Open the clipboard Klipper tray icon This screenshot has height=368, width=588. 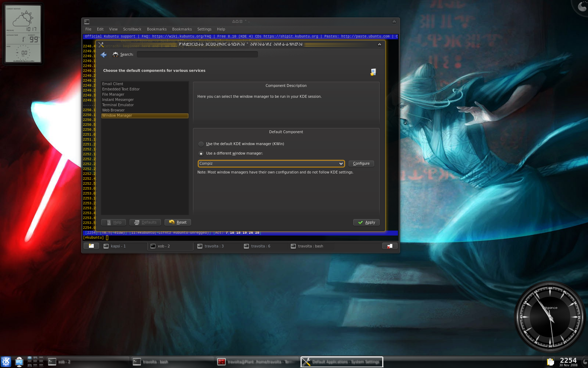pos(550,362)
